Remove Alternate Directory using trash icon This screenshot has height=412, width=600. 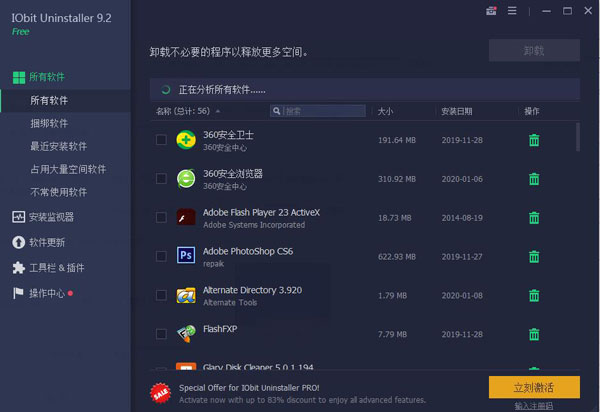pyautogui.click(x=534, y=295)
